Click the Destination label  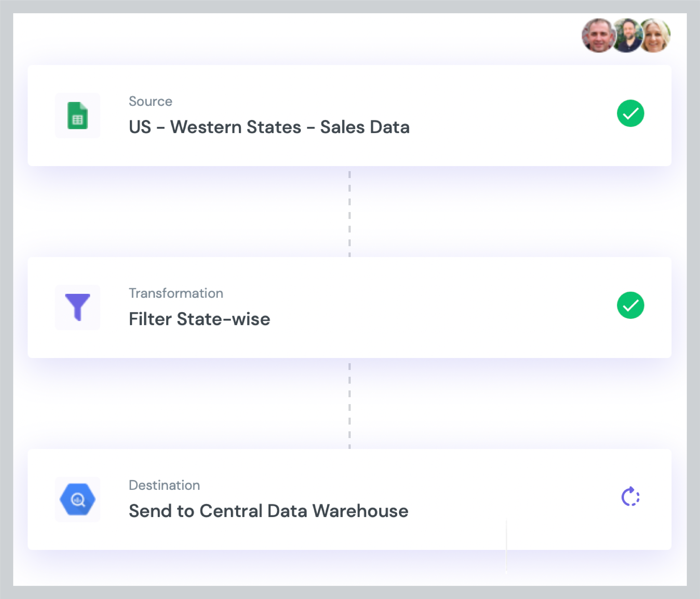coord(164,485)
